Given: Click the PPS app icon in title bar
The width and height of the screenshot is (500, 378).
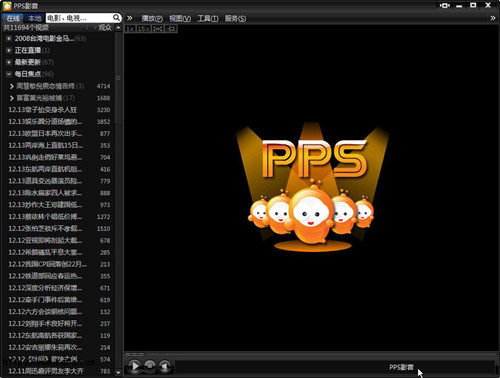Looking at the screenshot, I should [x=7, y=6].
